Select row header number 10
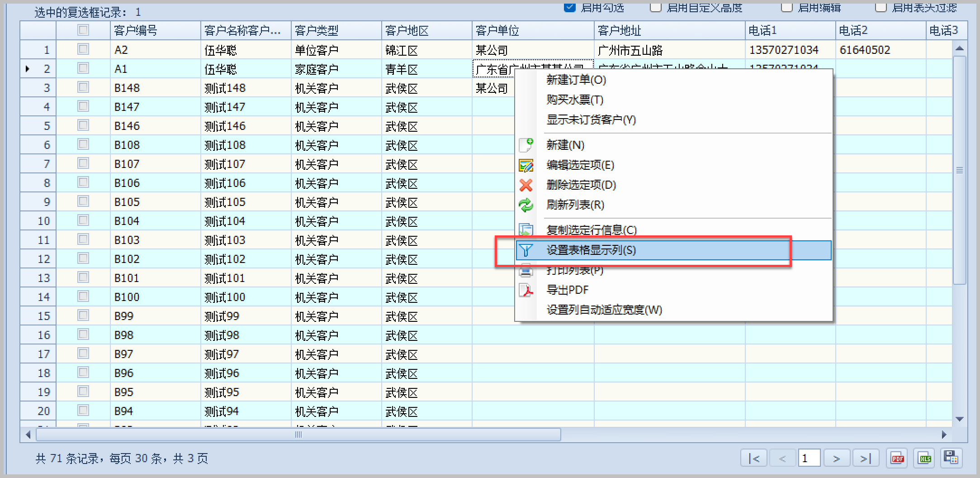The width and height of the screenshot is (980, 478). [38, 221]
